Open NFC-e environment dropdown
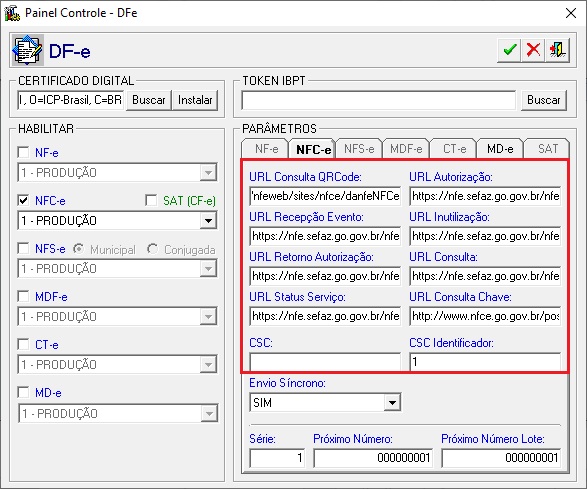This screenshot has width=587, height=489. point(208,221)
